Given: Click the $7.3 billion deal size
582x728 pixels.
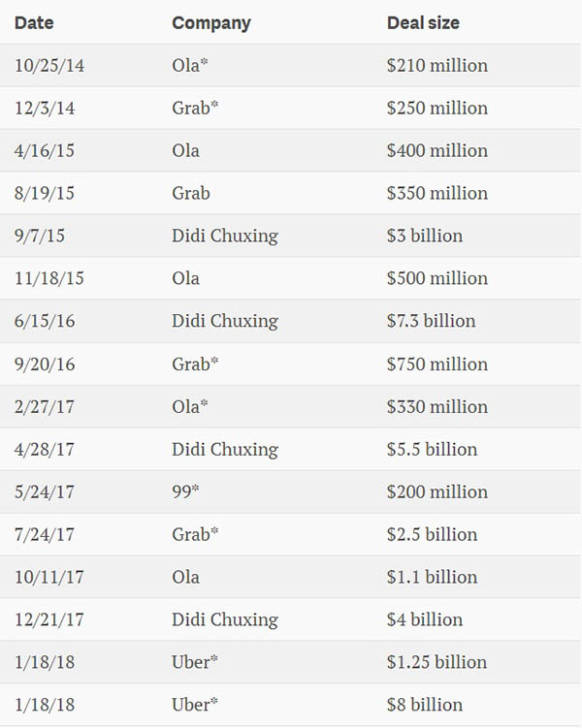Looking at the screenshot, I should click(x=432, y=321).
